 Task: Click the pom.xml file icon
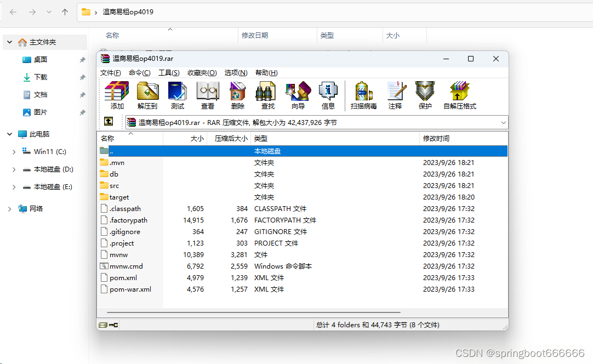tap(104, 277)
